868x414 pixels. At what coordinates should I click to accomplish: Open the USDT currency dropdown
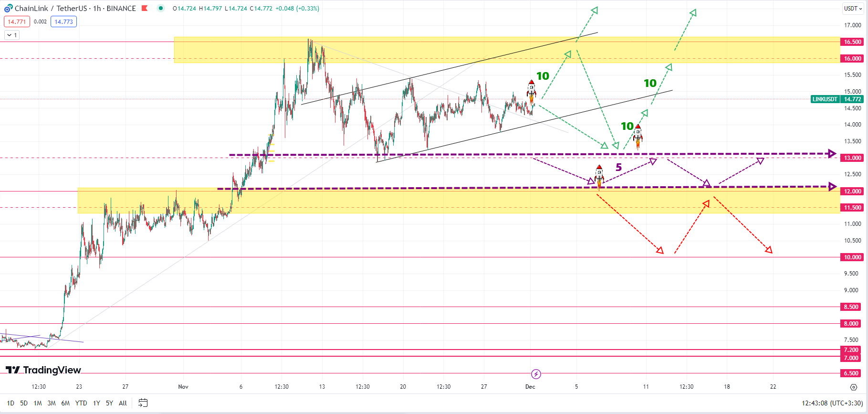pos(853,8)
